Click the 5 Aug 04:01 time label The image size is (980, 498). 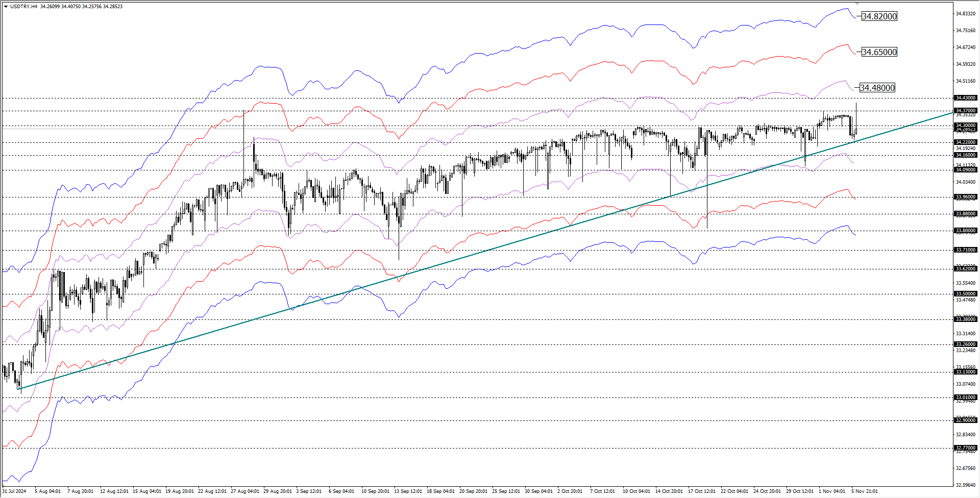click(x=47, y=491)
